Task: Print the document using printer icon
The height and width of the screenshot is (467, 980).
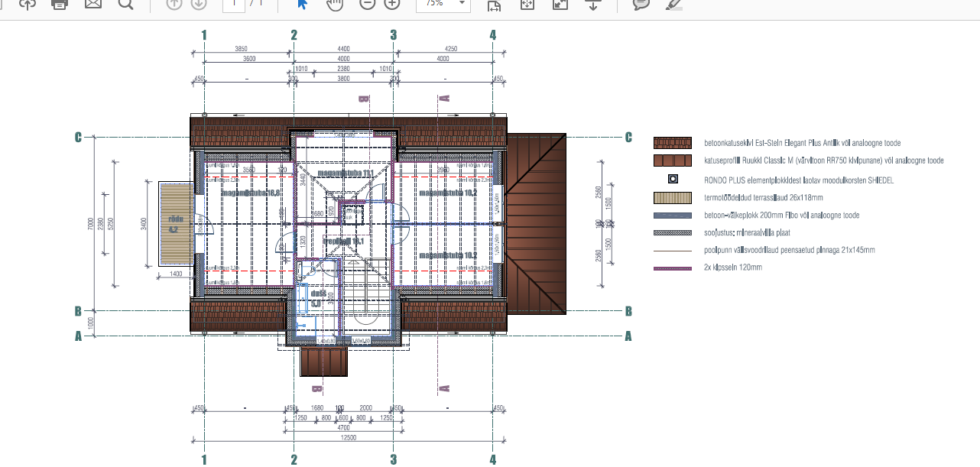Action: coord(60,3)
